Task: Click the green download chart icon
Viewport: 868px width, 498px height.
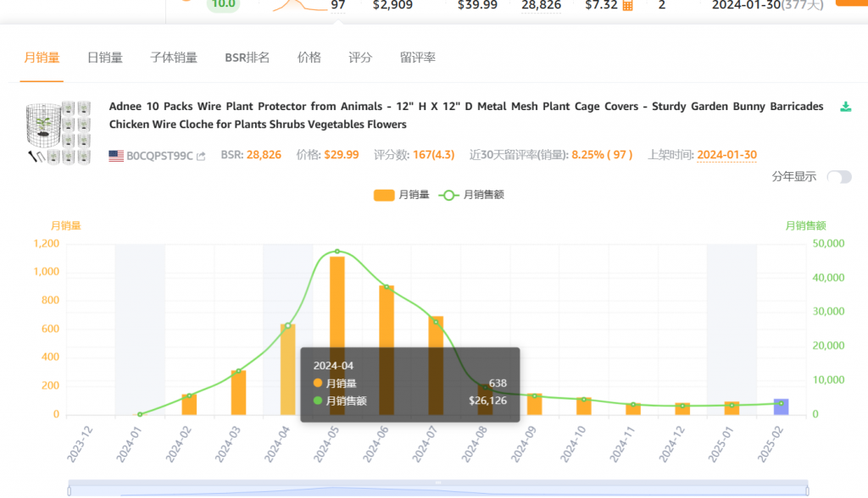Action: coord(845,107)
